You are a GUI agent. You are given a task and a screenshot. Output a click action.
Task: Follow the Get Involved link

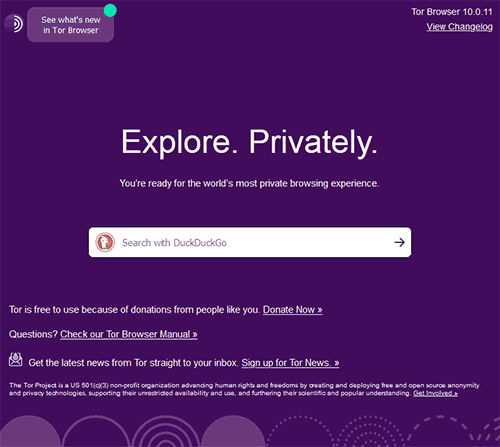(435, 393)
